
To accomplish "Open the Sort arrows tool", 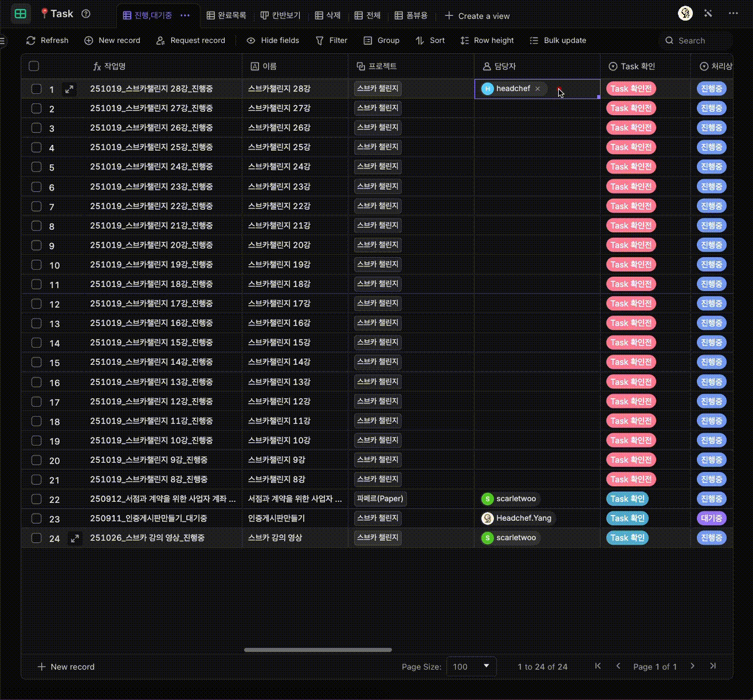I will (x=420, y=40).
